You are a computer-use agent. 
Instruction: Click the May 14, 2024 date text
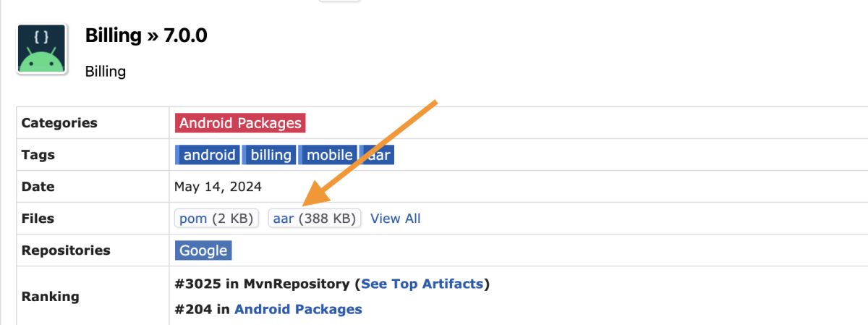[218, 187]
